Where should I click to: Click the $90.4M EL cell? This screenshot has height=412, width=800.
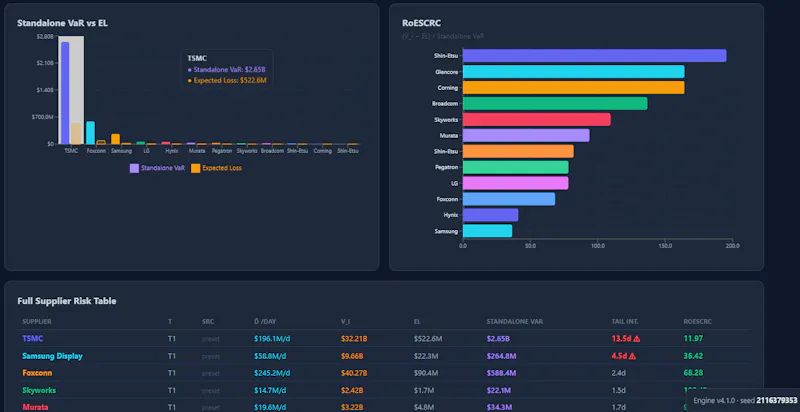[426, 373]
